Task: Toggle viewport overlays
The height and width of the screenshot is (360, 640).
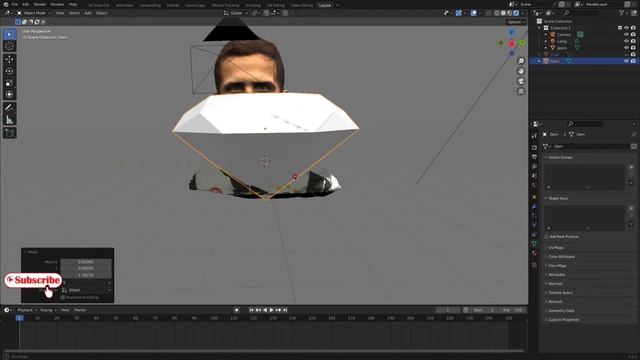Action: click(473, 13)
